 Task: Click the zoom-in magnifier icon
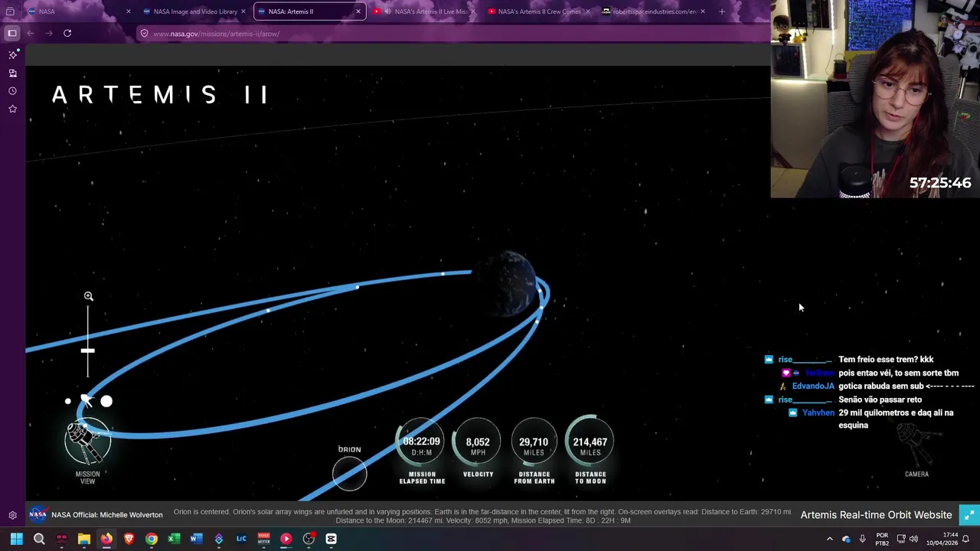pos(89,296)
